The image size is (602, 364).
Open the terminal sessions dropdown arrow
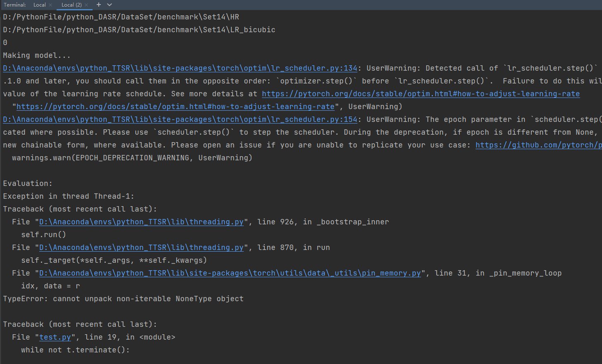click(109, 5)
